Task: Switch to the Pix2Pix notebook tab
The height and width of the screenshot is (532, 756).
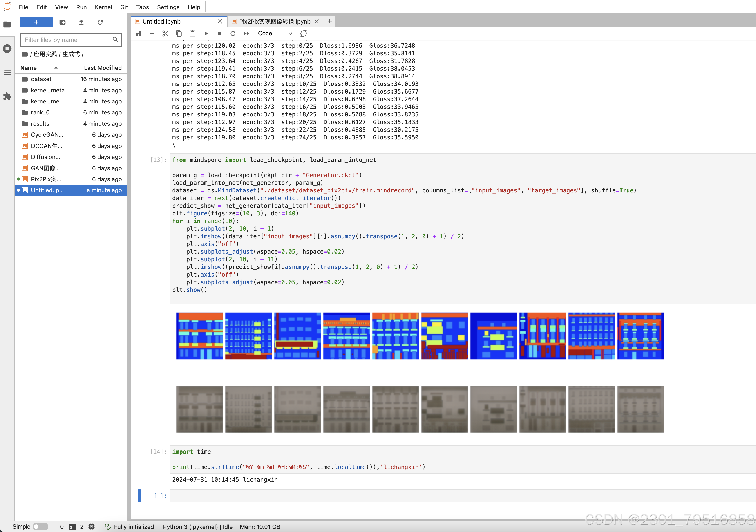Action: point(274,22)
